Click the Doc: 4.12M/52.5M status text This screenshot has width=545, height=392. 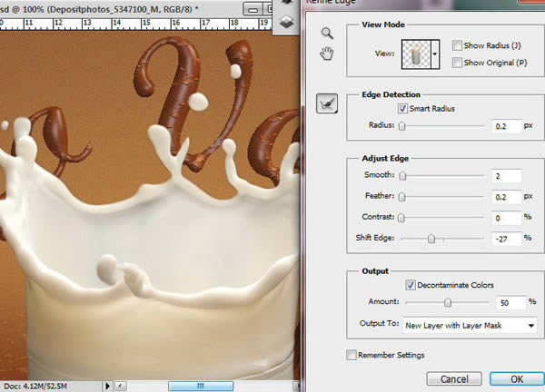tap(35, 386)
